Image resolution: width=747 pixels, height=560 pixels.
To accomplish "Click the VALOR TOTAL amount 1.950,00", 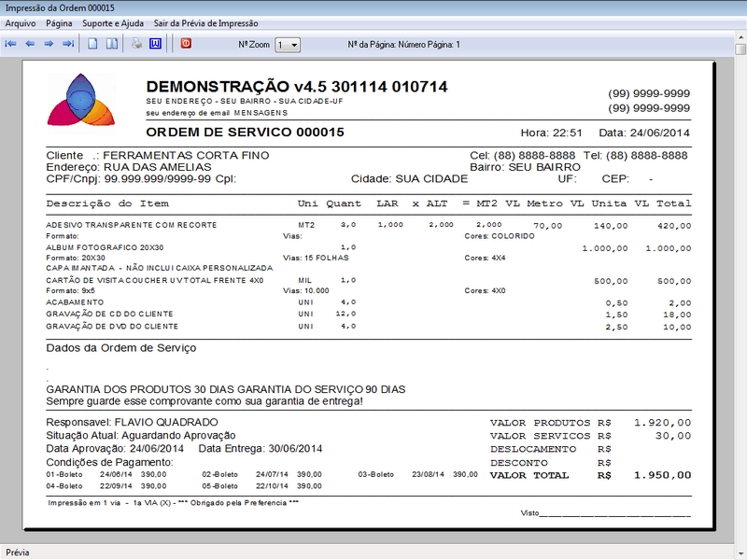I will pos(661,475).
